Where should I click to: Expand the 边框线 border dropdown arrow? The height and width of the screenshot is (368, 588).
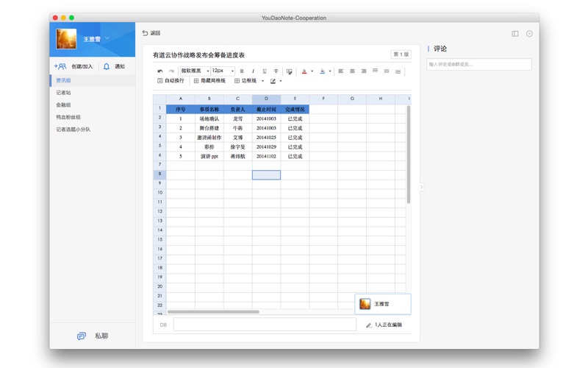(262, 81)
